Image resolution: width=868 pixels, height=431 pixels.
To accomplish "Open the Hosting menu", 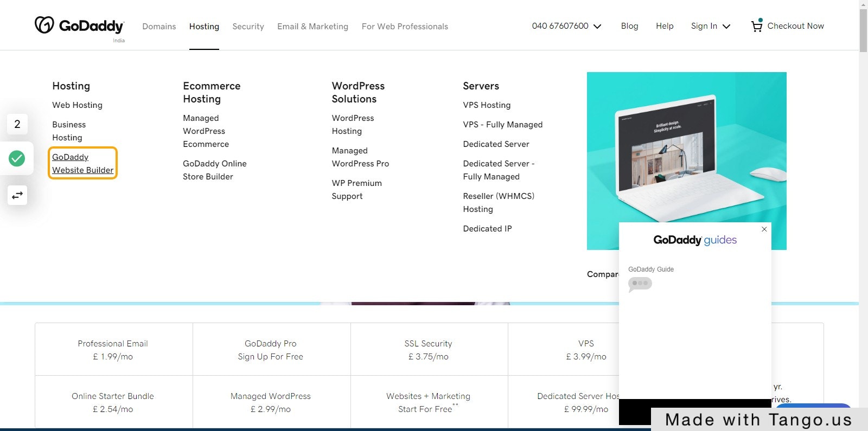I will [x=204, y=27].
